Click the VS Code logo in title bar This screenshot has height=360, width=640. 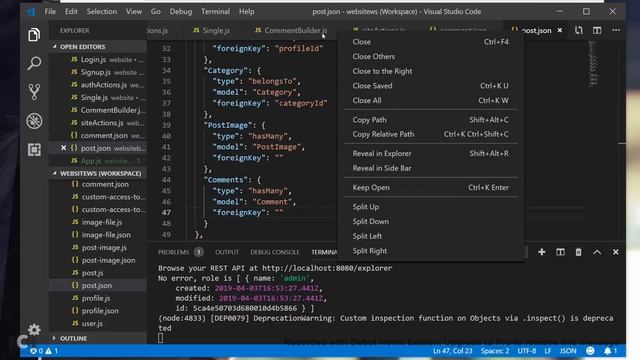(31, 11)
